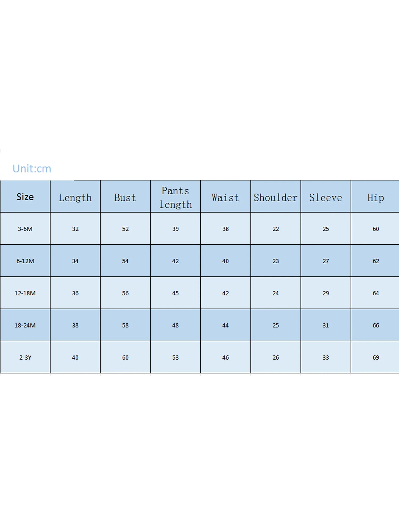Select the 2-3Y size row label
Viewport: 399px width, 532px height.
point(25,358)
